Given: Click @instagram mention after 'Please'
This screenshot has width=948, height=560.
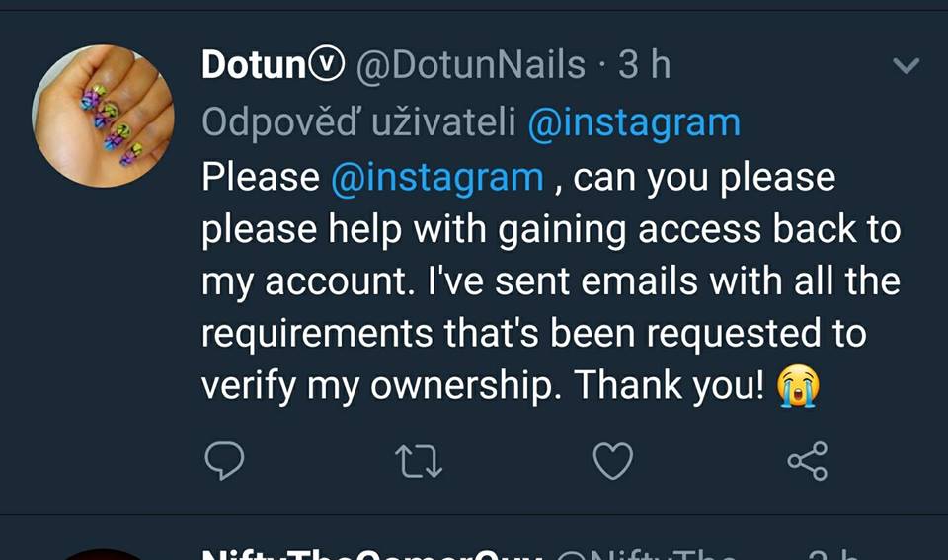Looking at the screenshot, I should [435, 178].
